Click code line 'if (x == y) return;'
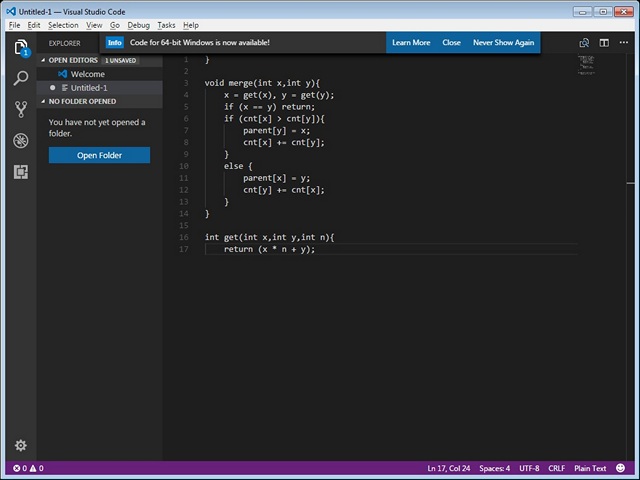Image resolution: width=640 pixels, height=480 pixels. (x=269, y=107)
